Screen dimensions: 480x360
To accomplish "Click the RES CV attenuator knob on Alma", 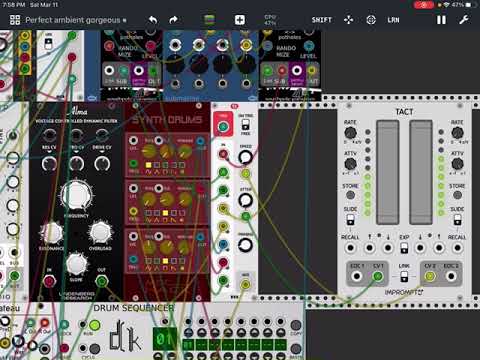I will point(49,164).
